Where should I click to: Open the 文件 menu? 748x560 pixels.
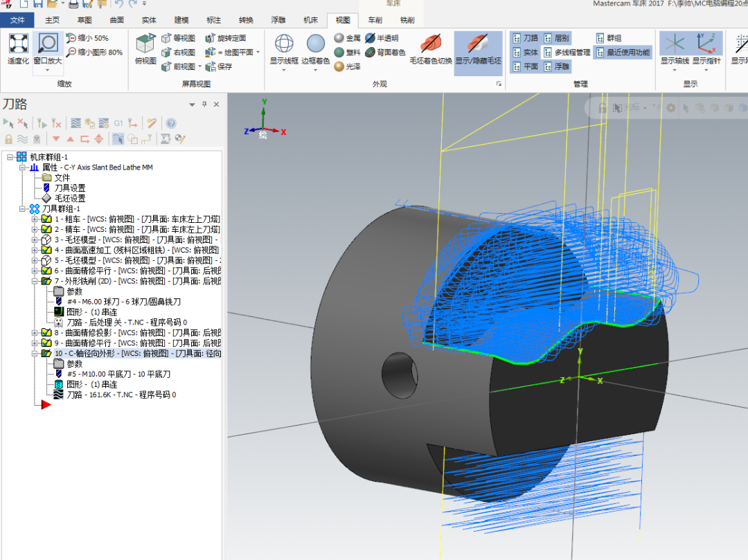[17, 20]
